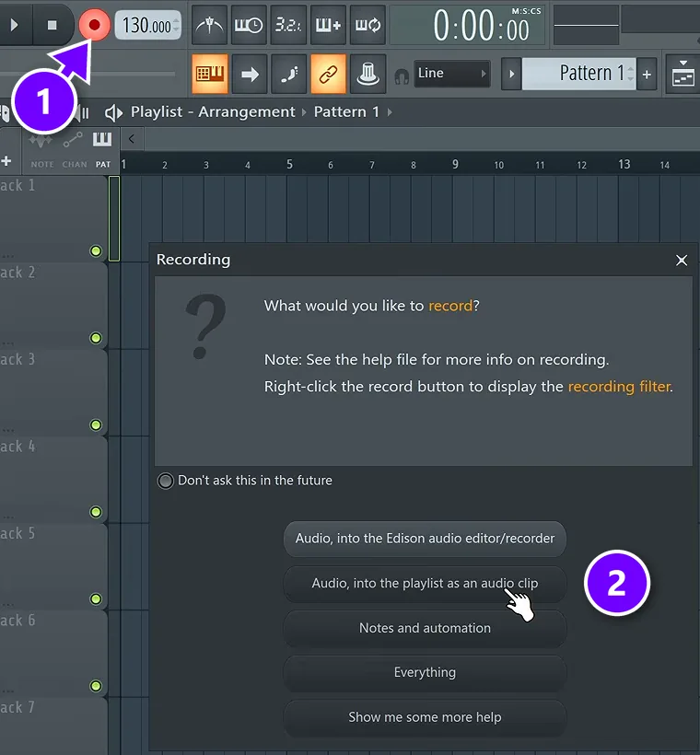Collapse picker panel with left chevron

(132, 139)
